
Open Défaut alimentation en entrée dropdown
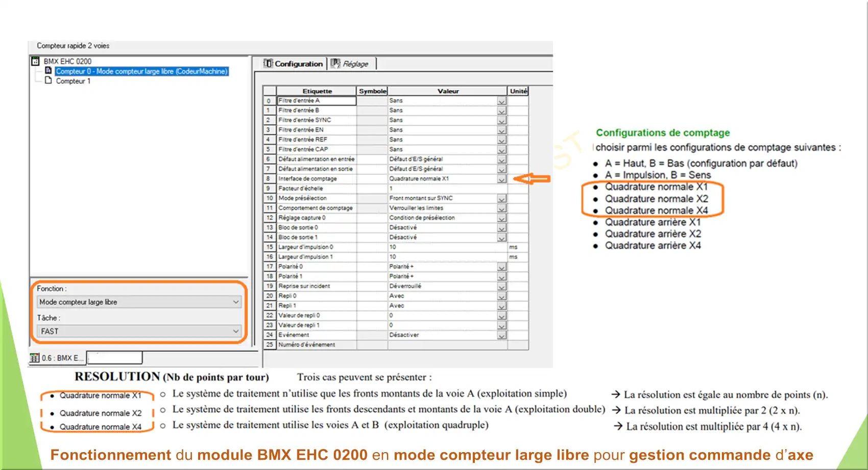tap(501, 159)
